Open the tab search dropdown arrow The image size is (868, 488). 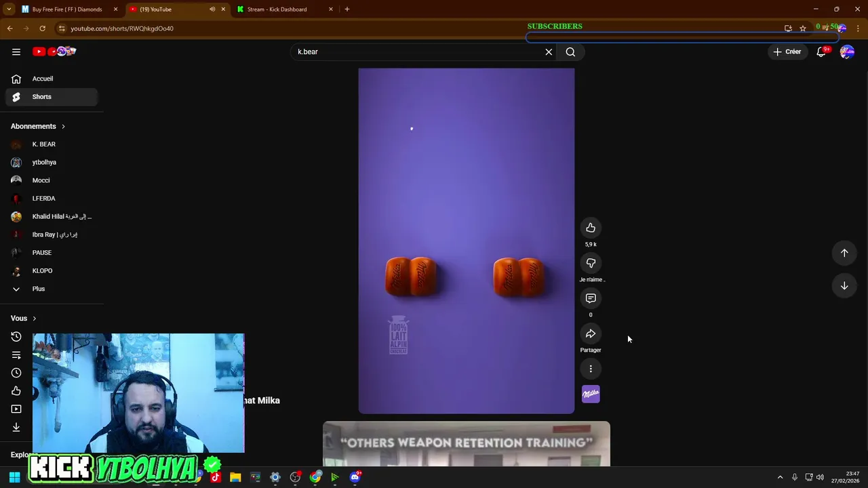tap(8, 9)
